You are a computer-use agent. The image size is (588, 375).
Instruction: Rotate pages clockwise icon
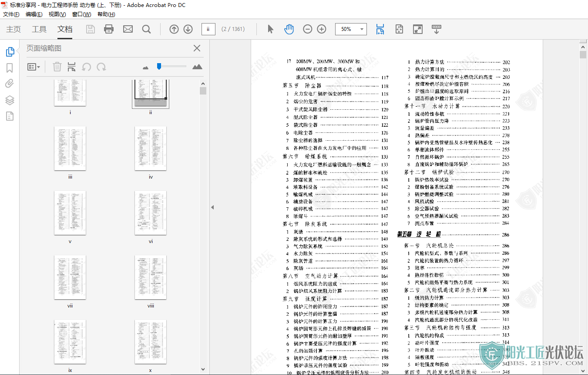pos(101,67)
